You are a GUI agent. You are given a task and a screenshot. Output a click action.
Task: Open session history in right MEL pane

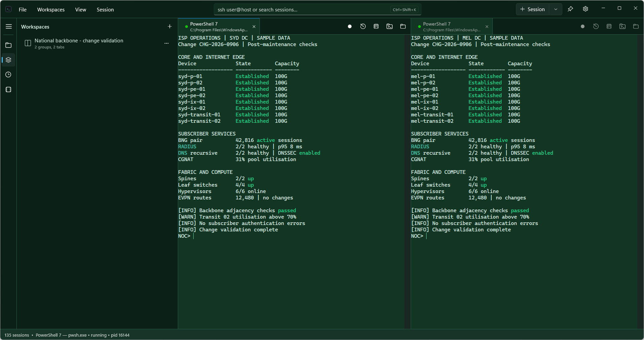596,27
